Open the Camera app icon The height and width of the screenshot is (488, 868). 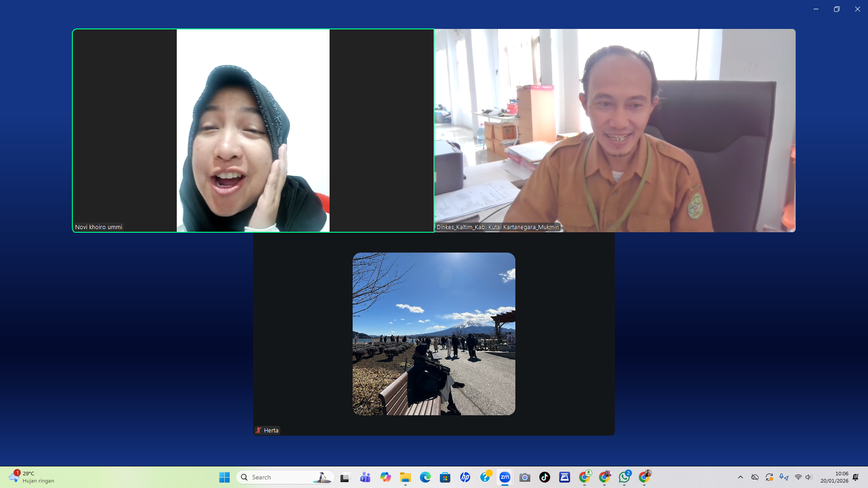525,477
